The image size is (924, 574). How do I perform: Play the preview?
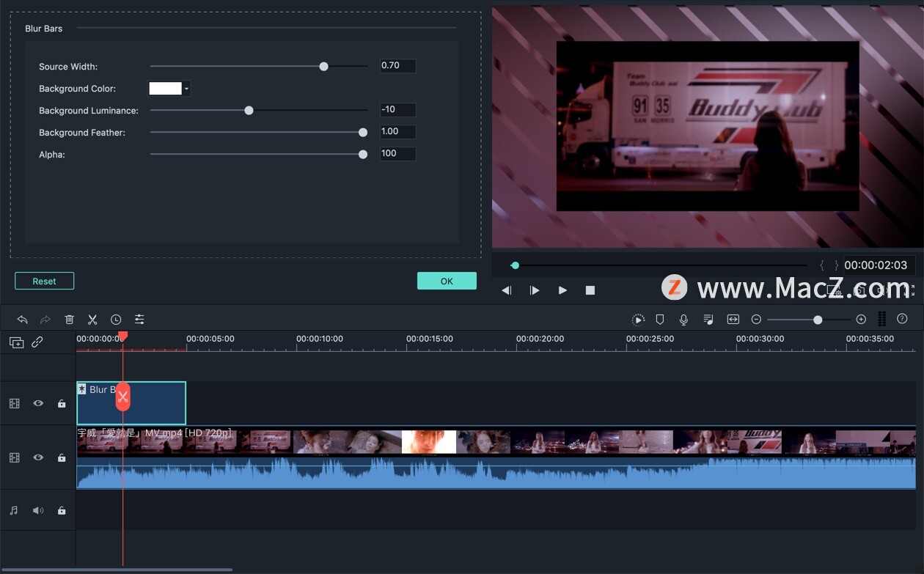click(x=562, y=290)
